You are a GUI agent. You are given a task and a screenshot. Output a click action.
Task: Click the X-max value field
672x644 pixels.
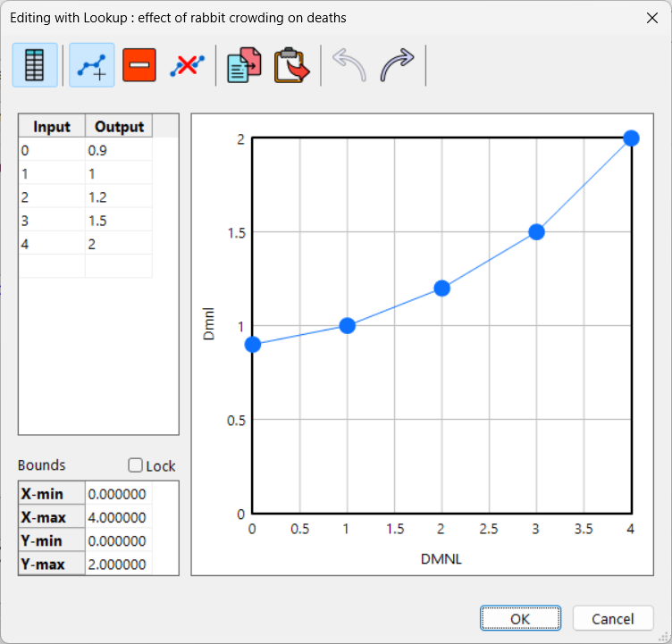pos(118,517)
